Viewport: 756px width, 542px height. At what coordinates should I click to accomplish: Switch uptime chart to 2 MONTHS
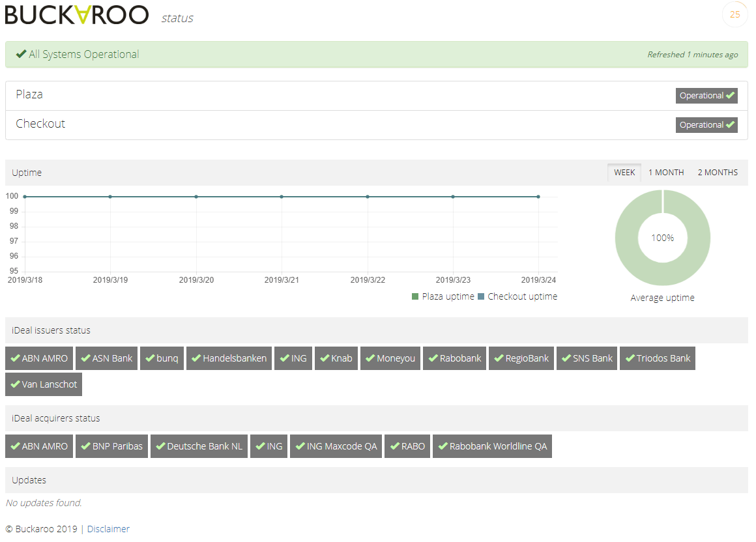pos(718,173)
